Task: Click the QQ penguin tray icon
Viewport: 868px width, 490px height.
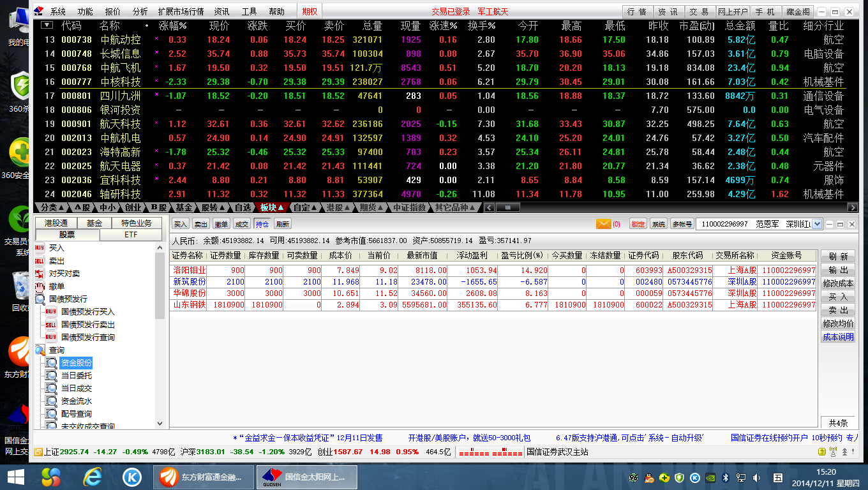Action: point(649,477)
